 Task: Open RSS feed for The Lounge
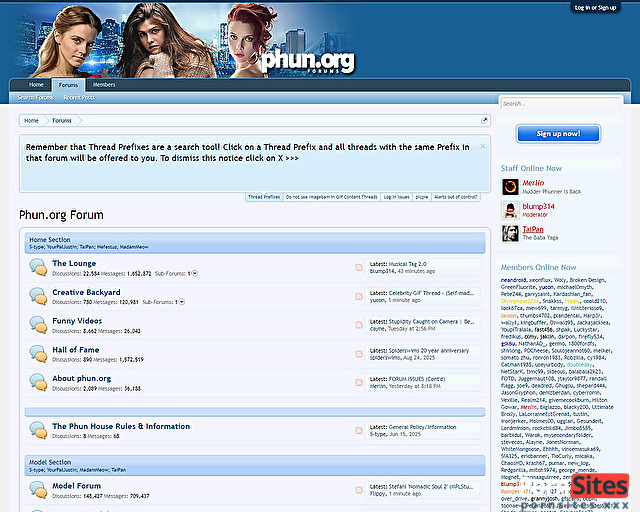359,267
